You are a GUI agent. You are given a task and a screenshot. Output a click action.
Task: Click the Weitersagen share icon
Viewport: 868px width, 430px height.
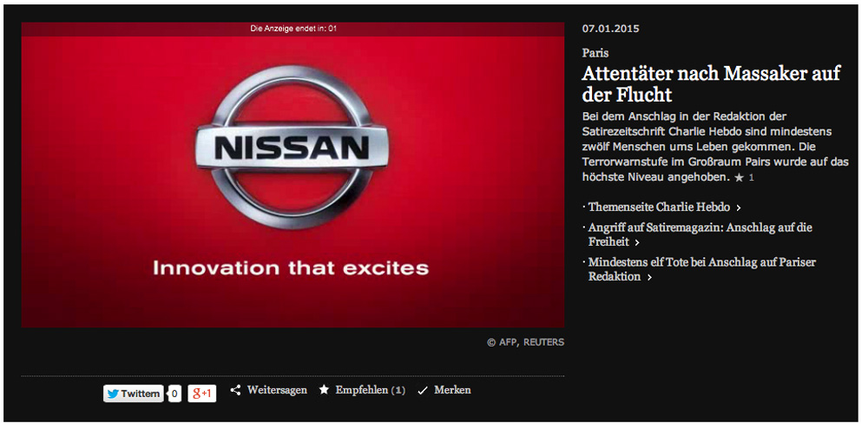236,391
